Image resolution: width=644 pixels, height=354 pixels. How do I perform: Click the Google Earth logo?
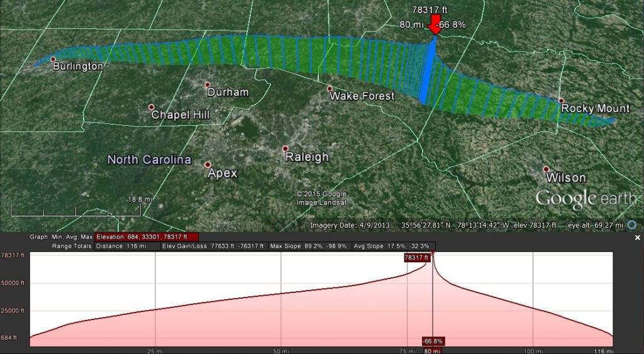pos(586,199)
